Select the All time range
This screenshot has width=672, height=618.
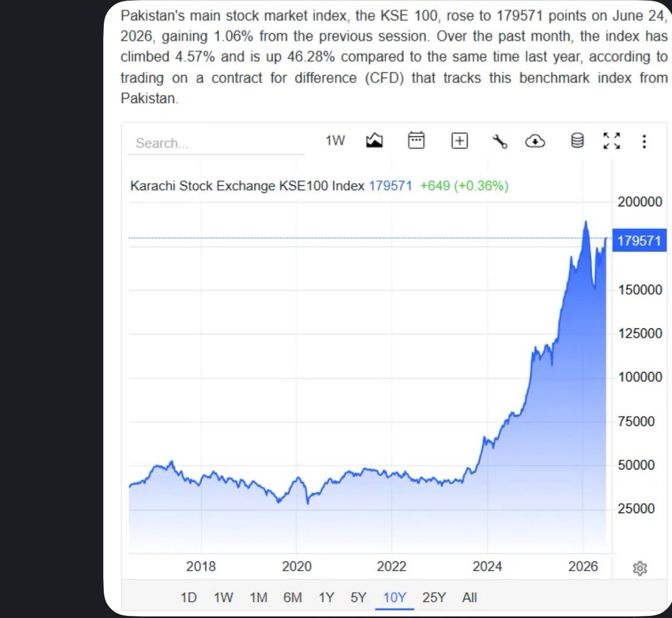(x=469, y=598)
